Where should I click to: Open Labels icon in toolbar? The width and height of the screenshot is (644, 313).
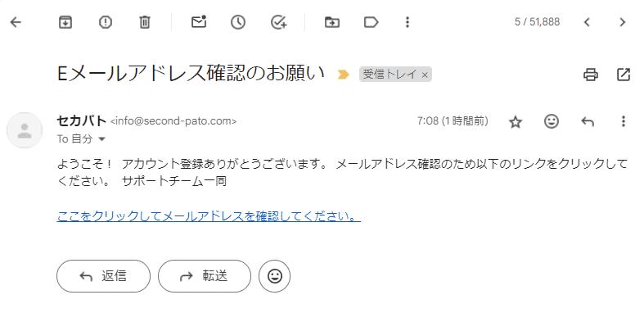pyautogui.click(x=372, y=22)
